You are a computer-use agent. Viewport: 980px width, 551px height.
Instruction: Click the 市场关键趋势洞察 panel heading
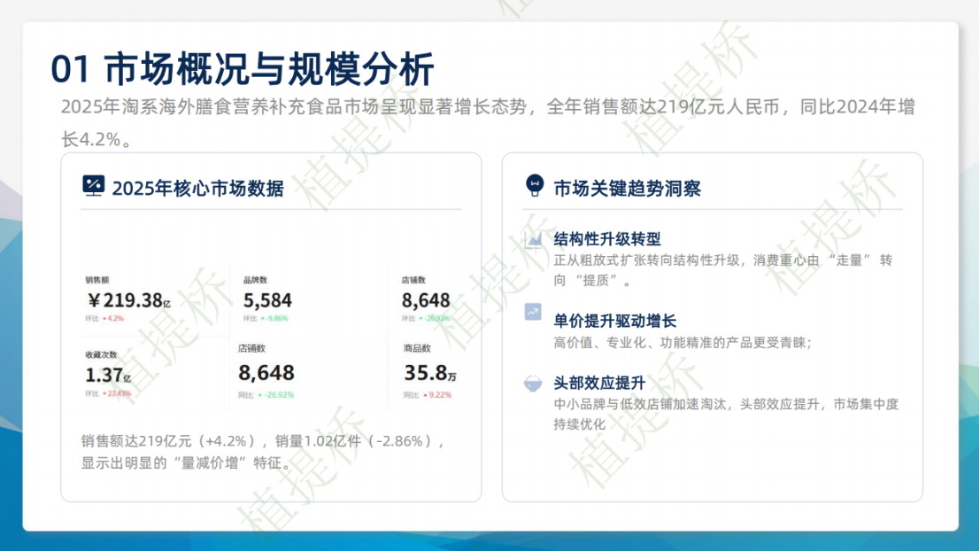pos(627,188)
